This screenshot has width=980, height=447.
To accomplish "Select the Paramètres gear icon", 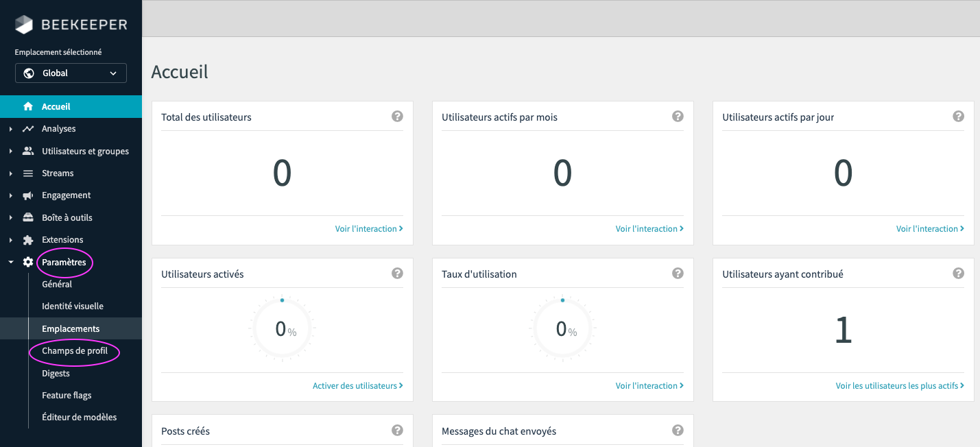I will point(29,262).
